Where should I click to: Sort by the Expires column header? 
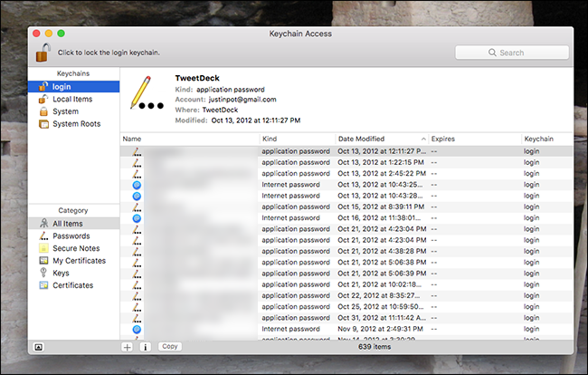click(475, 139)
